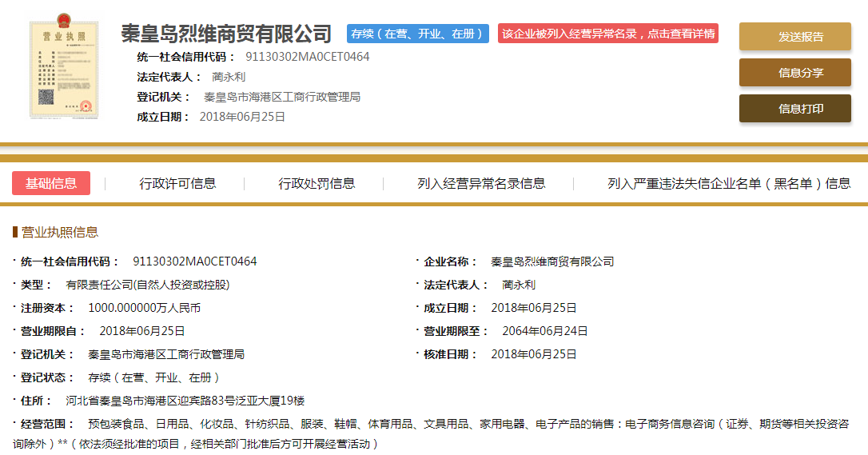Open the business license thumbnail image

coord(63,70)
